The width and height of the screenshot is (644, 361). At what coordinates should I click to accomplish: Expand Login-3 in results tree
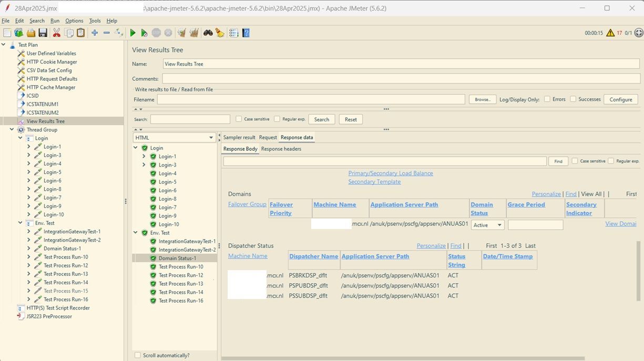click(x=144, y=165)
